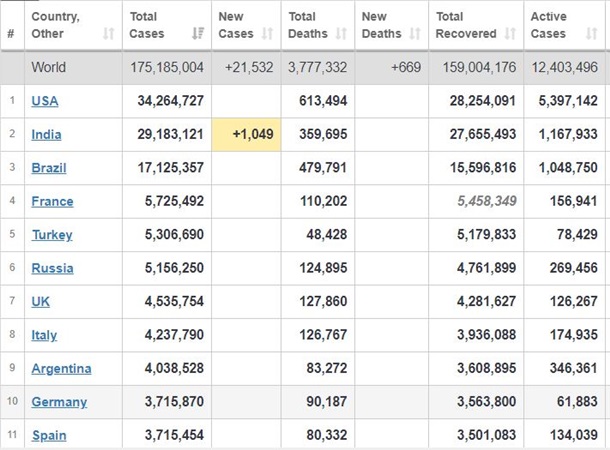Select the France link in the table
The height and width of the screenshot is (450, 610).
(52, 201)
